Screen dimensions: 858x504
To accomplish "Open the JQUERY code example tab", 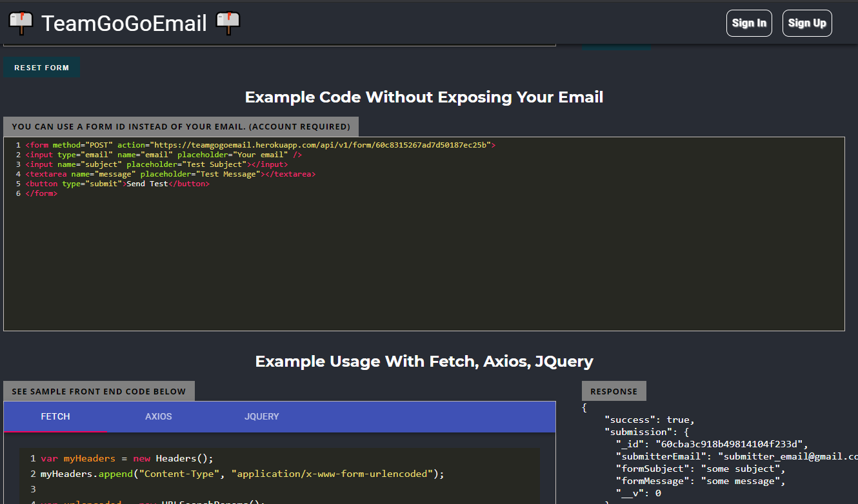I will pyautogui.click(x=262, y=416).
